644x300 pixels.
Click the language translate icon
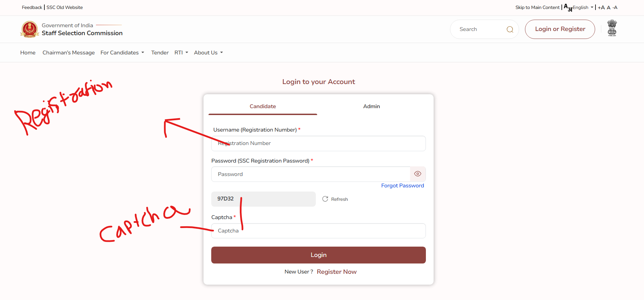(567, 7)
